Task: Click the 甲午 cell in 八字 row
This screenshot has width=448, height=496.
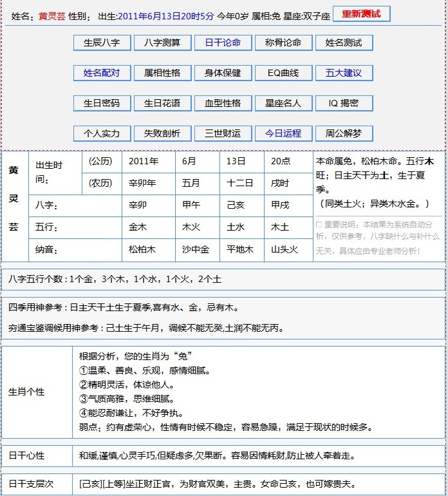Action: [198, 205]
